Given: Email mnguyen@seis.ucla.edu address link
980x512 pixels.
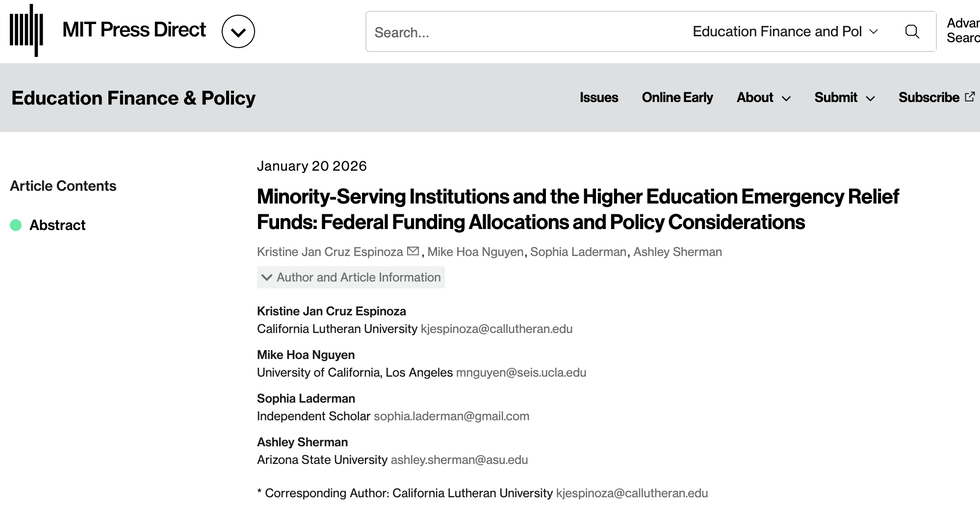Looking at the screenshot, I should (x=521, y=373).
